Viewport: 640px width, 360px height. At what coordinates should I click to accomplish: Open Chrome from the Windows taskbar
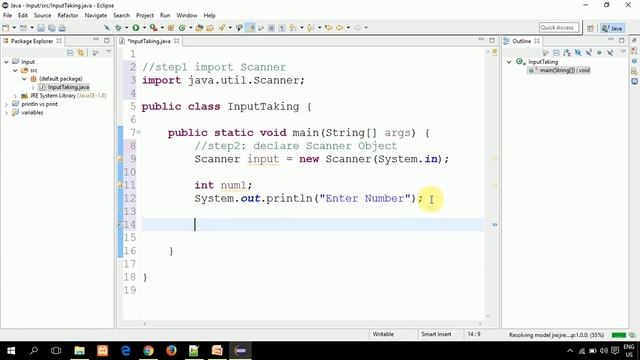[x=148, y=350]
